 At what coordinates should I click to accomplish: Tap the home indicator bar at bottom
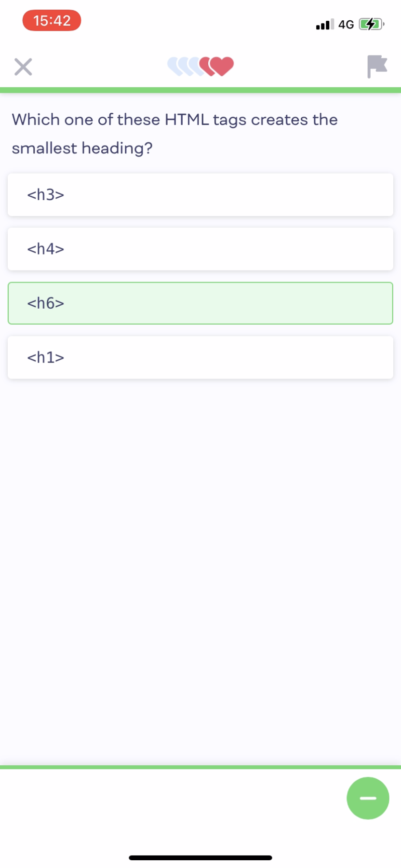200,854
